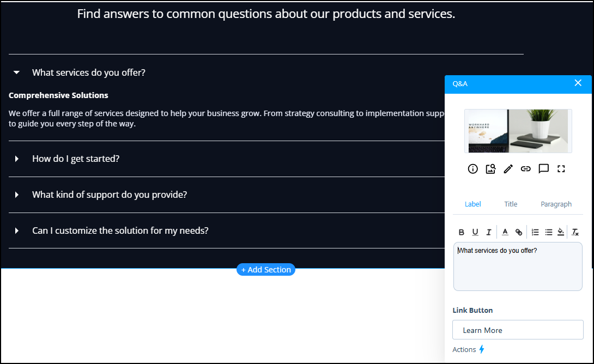Open the text color picker
Screen dimensions: 594x364
505,232
